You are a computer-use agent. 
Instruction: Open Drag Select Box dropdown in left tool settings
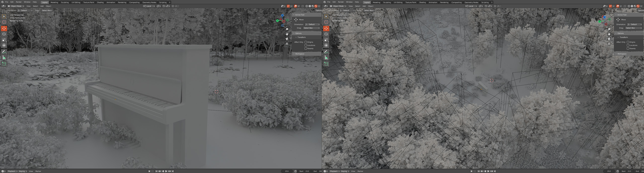(x=47, y=11)
